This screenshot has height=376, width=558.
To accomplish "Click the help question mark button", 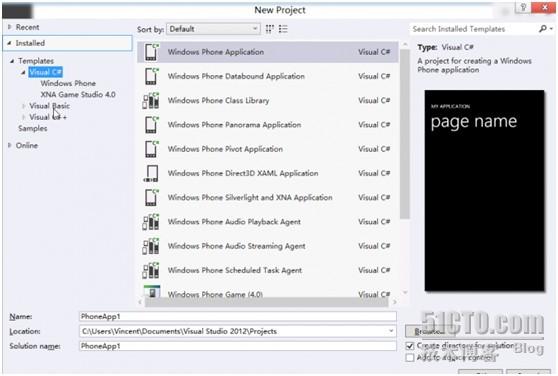I will click(523, 8).
